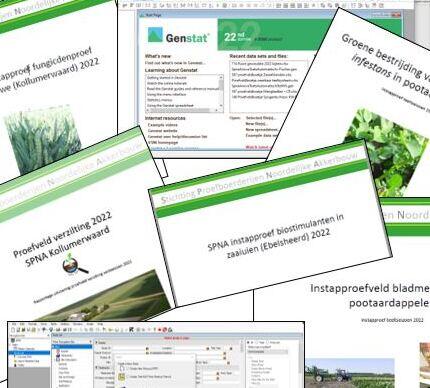The image size is (430, 388).
Task: Click the yellow trial icon in Create dialog
Action: (x=121, y=377)
